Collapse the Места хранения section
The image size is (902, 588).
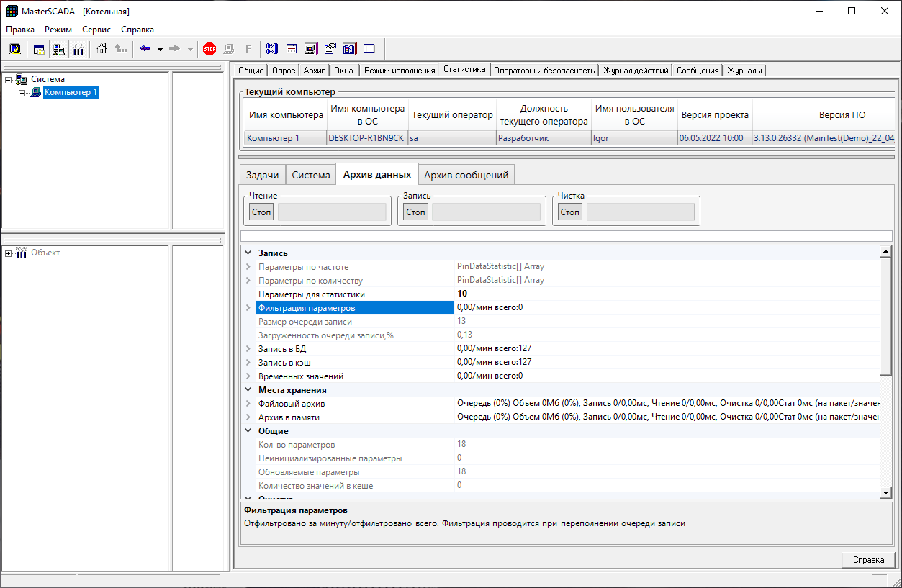tap(248, 390)
